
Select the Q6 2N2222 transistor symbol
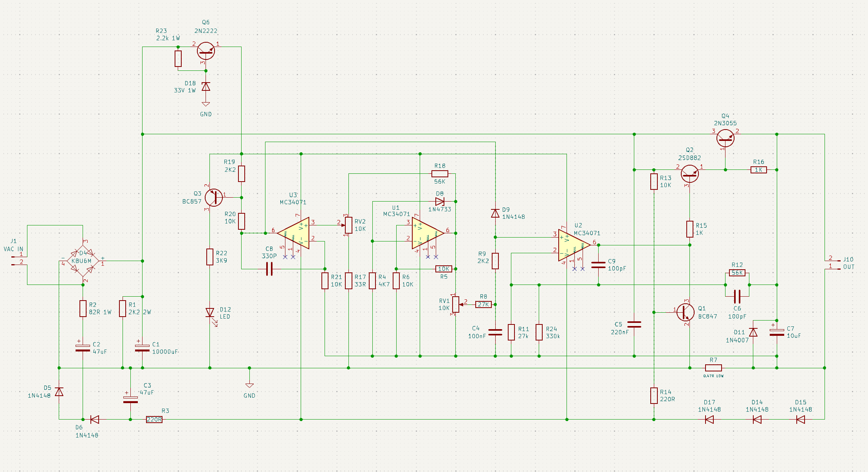tap(206, 50)
